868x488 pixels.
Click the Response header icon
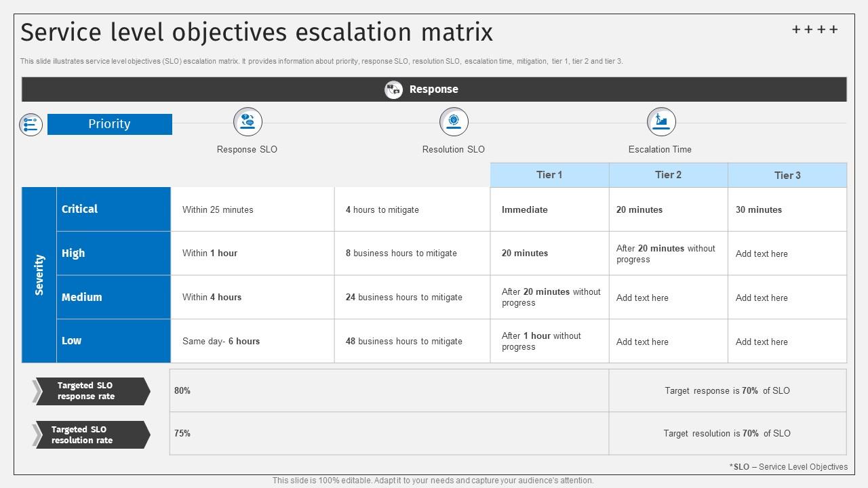(393, 89)
